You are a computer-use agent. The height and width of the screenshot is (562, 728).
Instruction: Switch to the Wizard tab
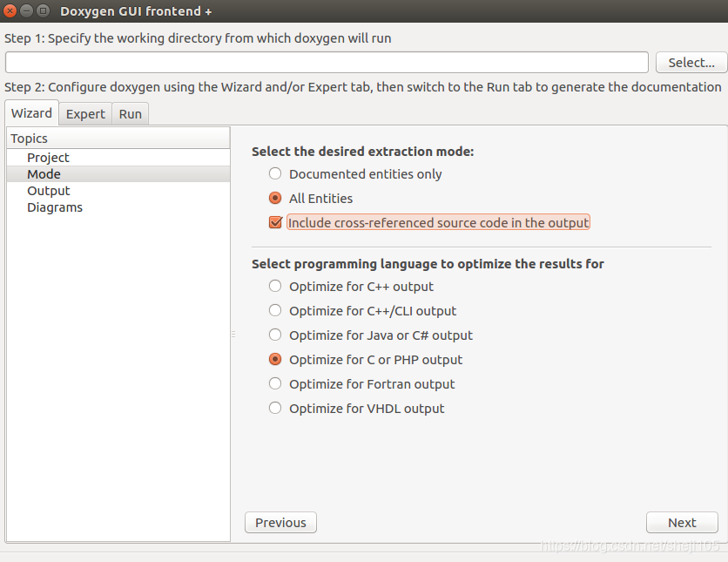31,113
